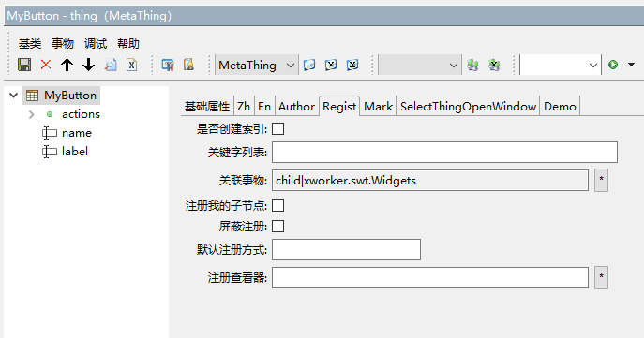Viewport: 644px width, 338px height.
Task: Toggle the 是否创建索引 checkbox
Action: [278, 129]
